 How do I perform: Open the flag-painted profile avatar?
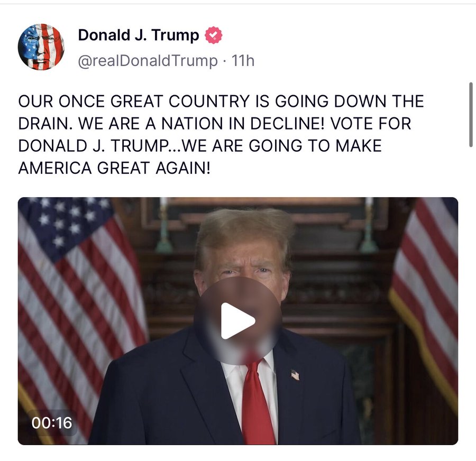41,47
